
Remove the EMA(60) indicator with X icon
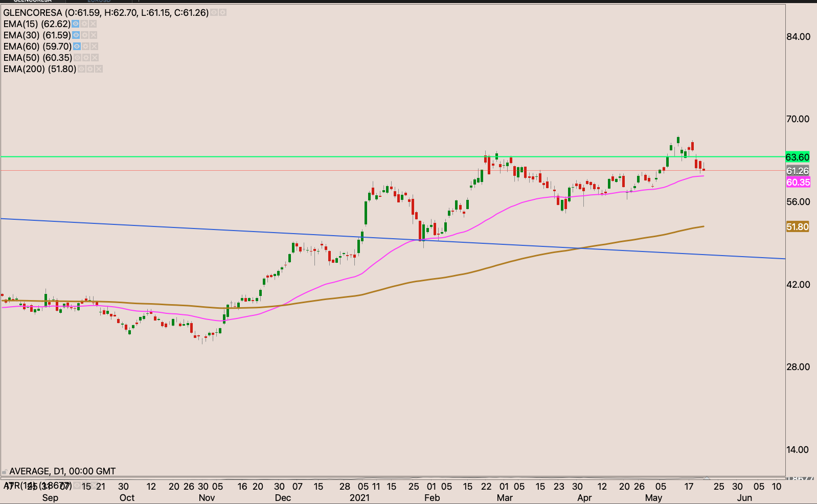(94, 47)
